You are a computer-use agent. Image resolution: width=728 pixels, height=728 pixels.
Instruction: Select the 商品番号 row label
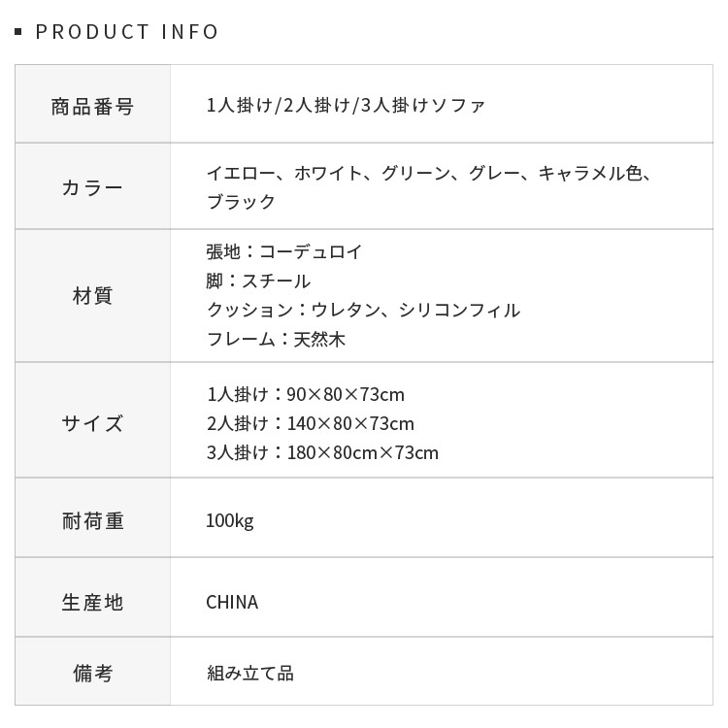pos(92,106)
